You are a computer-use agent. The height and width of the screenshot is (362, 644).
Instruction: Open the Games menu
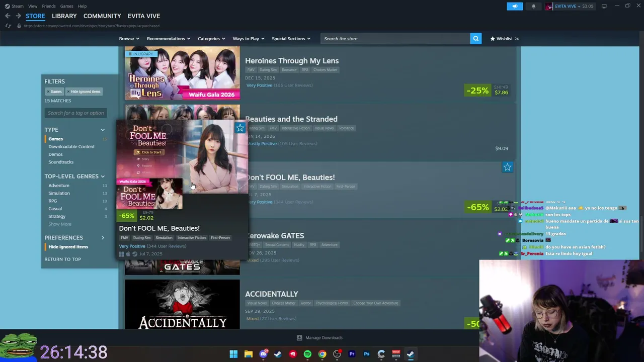[x=66, y=6]
